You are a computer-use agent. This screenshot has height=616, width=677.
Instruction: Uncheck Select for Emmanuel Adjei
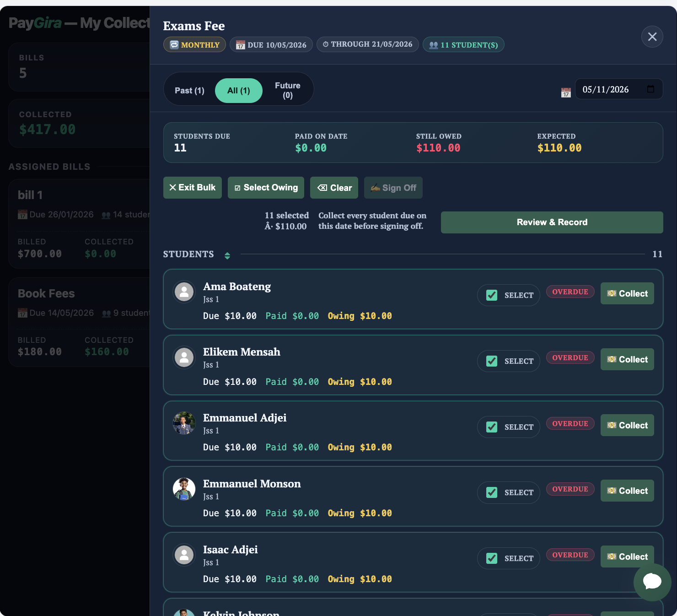pos(492,427)
